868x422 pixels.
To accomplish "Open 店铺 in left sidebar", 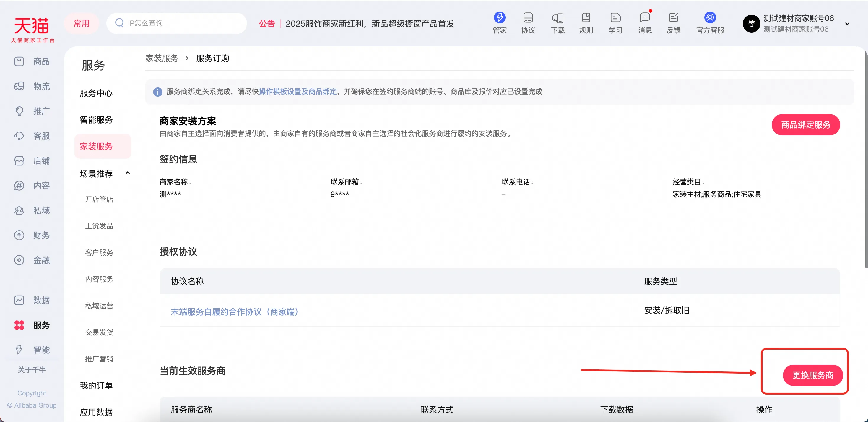I will pyautogui.click(x=32, y=161).
